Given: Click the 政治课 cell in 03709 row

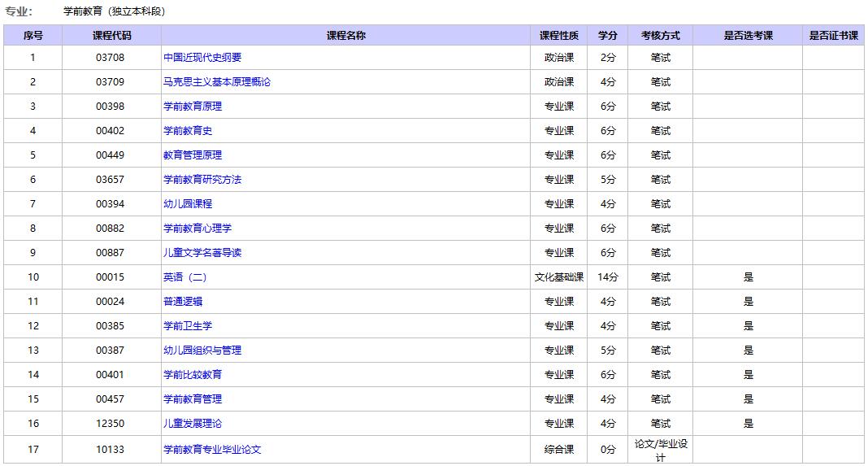Looking at the screenshot, I should pos(559,82).
